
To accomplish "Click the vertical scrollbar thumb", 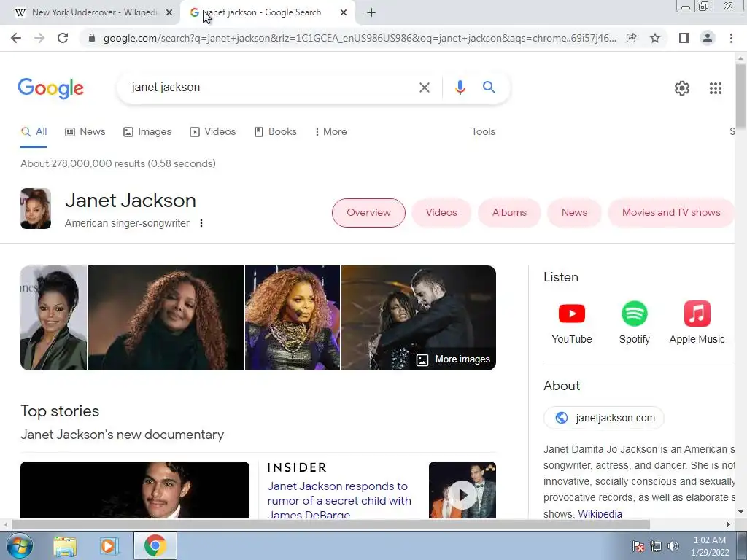I will 740,96.
